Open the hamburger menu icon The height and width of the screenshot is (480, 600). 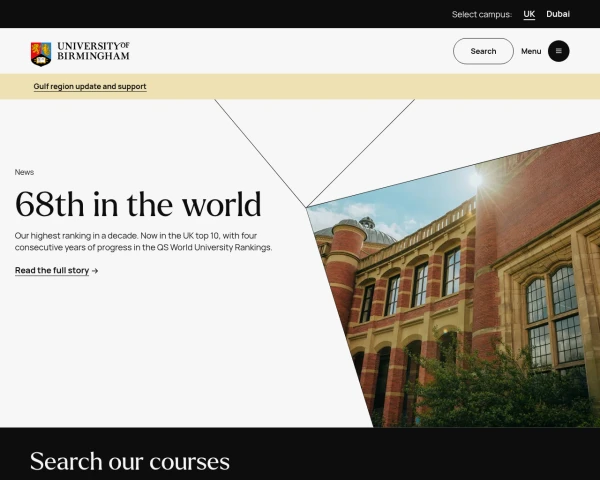pyautogui.click(x=558, y=51)
